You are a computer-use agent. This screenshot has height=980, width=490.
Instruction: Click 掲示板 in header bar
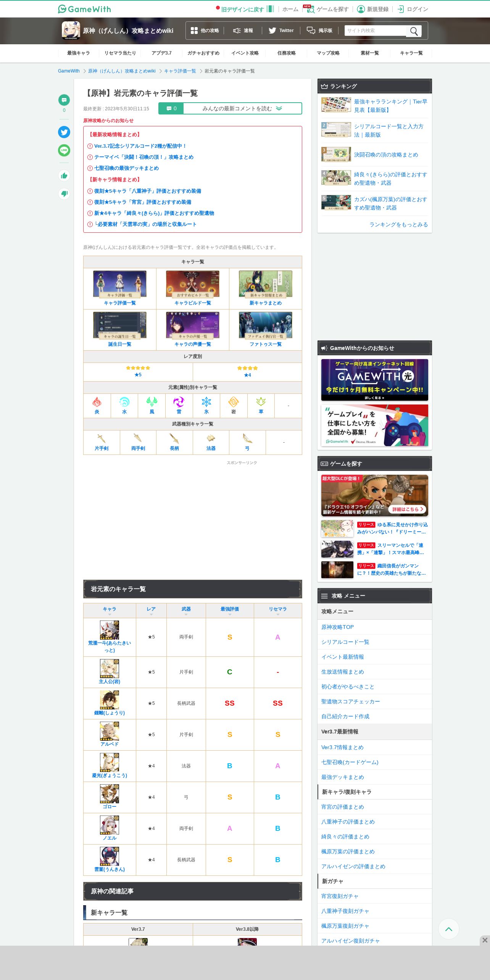(320, 31)
